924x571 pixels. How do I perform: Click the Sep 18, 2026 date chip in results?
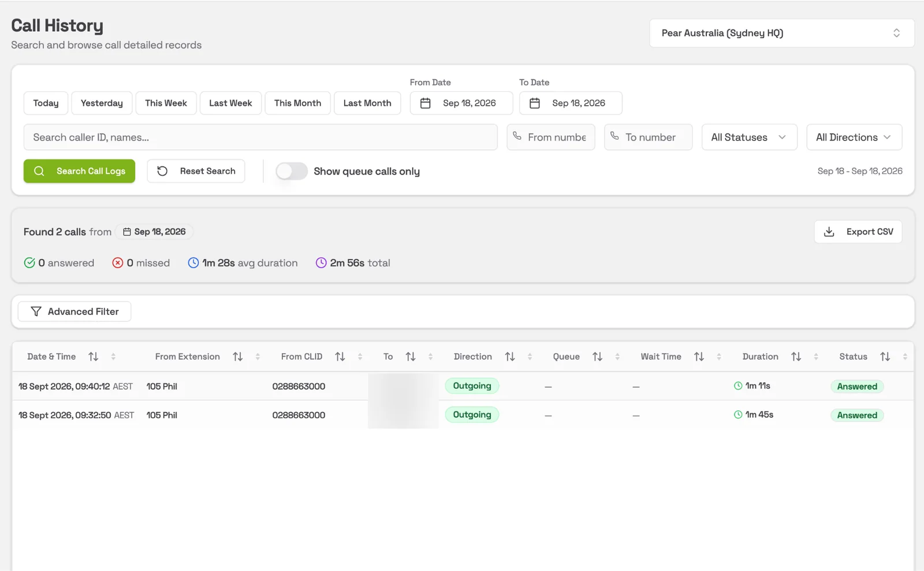coord(154,232)
